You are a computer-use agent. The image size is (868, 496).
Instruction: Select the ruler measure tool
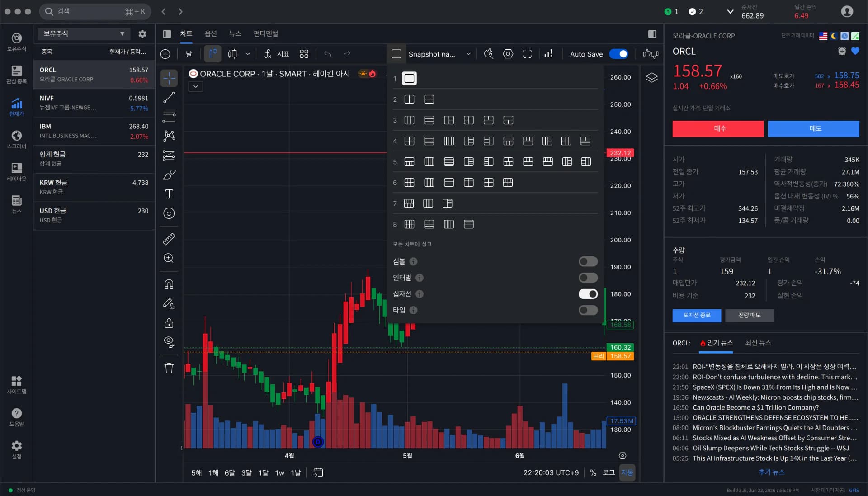pos(169,239)
